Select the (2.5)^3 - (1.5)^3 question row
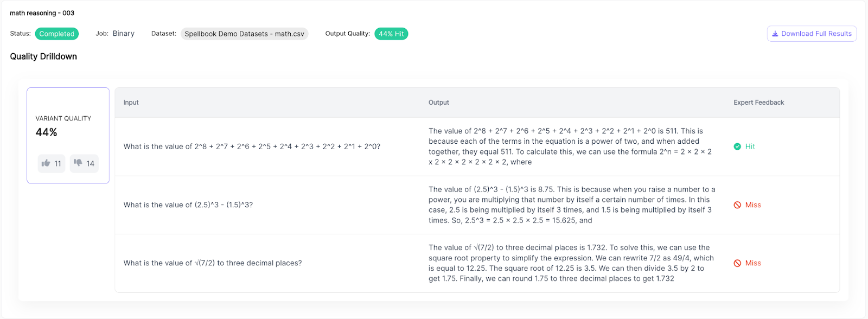This screenshot has height=319, width=868. 477,205
